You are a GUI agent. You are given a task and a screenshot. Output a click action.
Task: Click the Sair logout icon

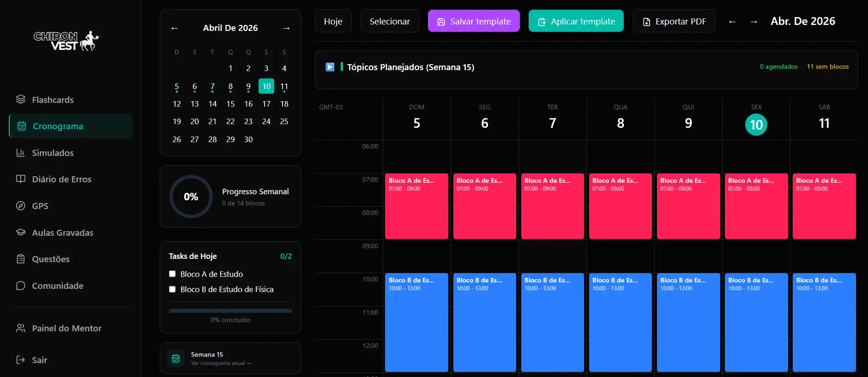(21, 360)
